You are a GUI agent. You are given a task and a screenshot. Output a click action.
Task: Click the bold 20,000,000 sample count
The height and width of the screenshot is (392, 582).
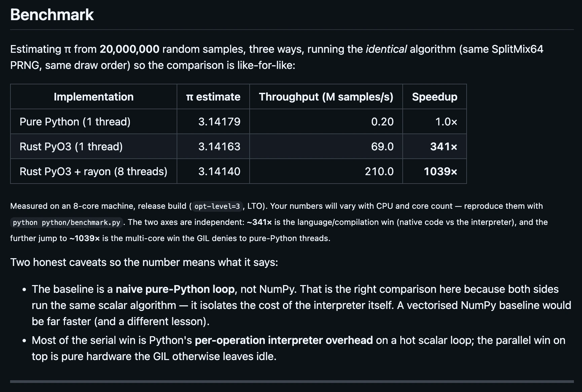129,49
